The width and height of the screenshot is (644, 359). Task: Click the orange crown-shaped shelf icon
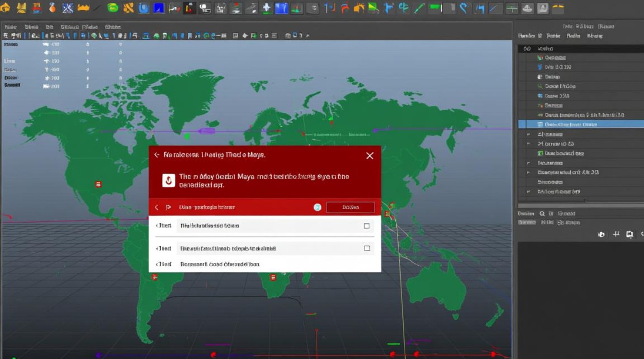point(83,8)
